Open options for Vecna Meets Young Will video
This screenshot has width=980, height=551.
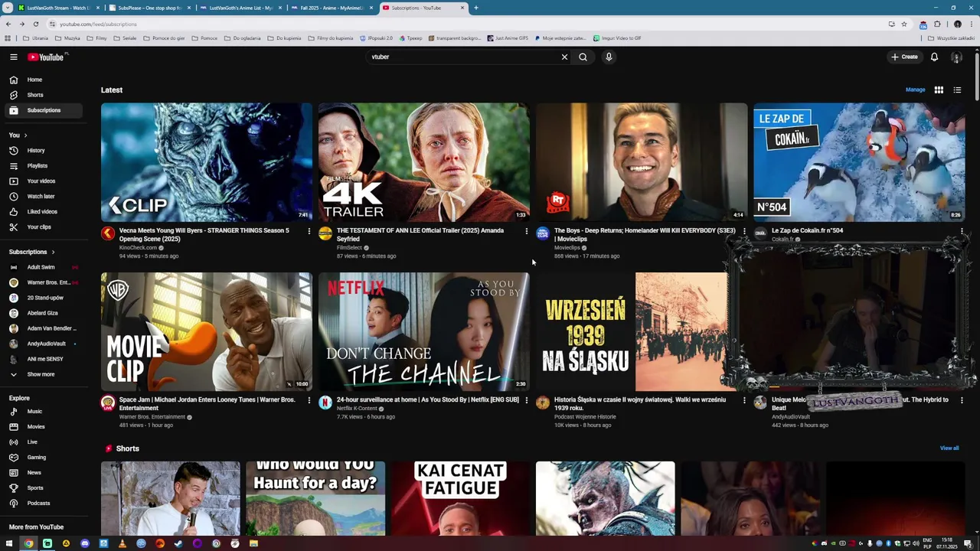click(x=309, y=231)
